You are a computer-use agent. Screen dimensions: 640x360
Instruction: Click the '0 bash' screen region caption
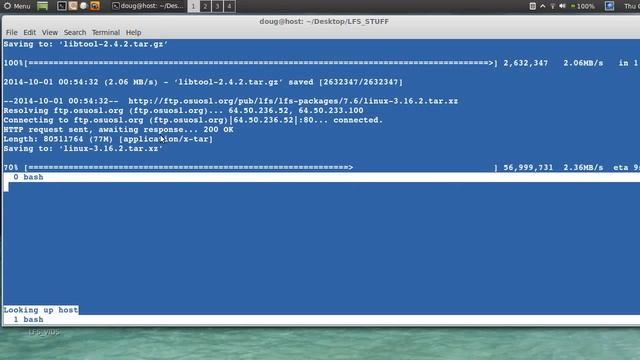coord(28,177)
